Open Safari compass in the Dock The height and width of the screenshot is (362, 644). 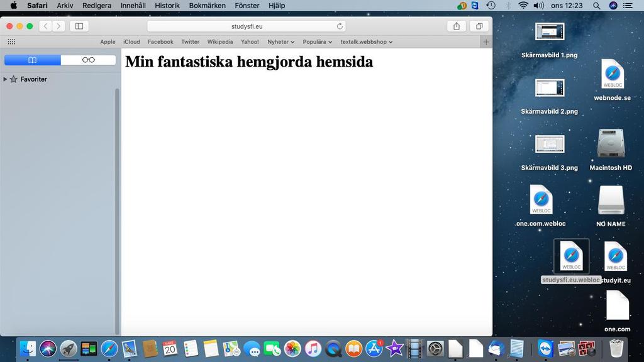click(109, 349)
